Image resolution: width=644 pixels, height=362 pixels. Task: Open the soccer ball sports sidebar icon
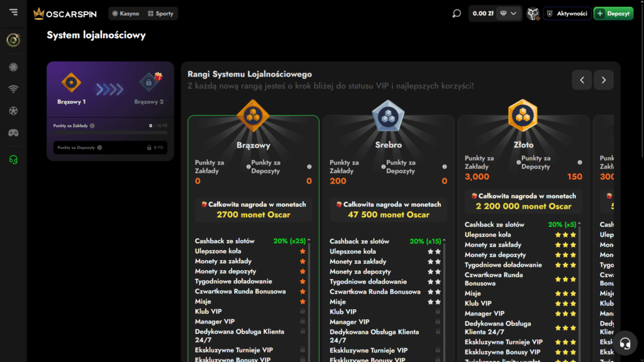pyautogui.click(x=13, y=111)
